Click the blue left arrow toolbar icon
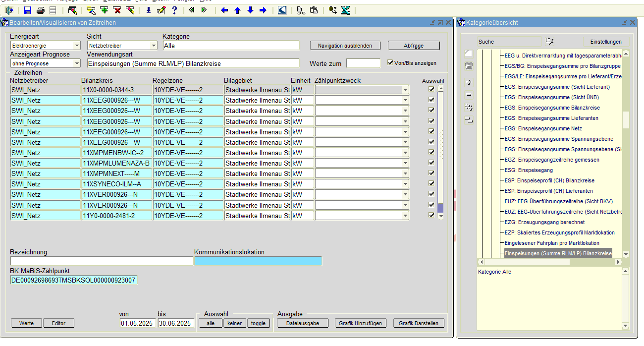The height and width of the screenshot is (346, 644). tap(224, 10)
